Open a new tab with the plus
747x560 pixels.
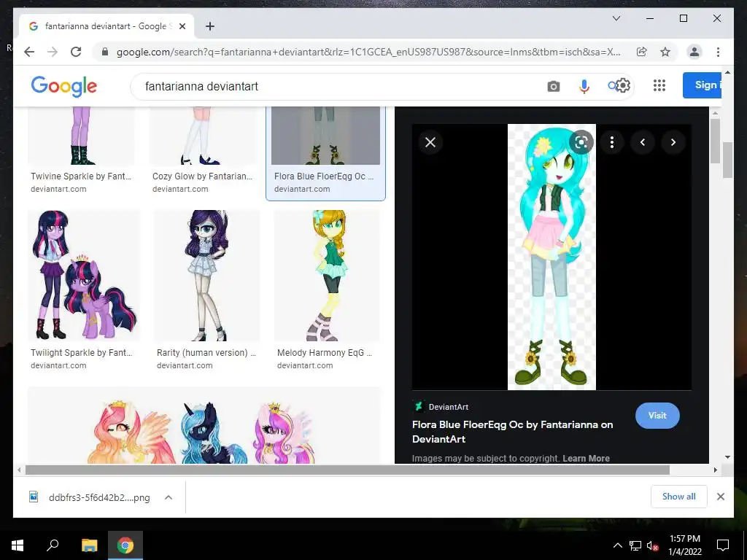point(209,26)
